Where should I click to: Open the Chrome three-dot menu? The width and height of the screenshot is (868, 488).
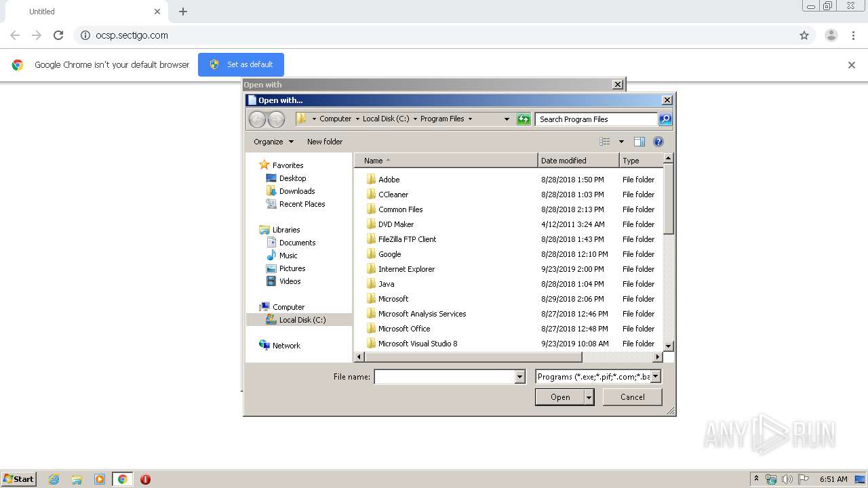(x=854, y=35)
